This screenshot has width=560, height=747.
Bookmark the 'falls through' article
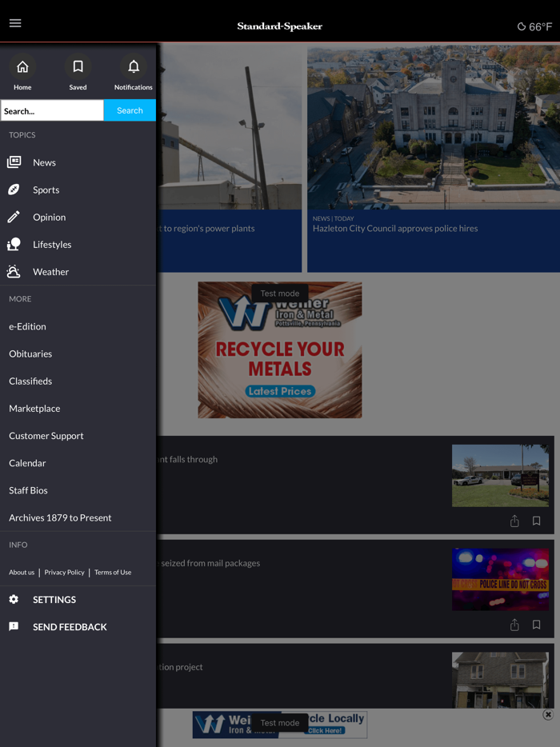(536, 521)
